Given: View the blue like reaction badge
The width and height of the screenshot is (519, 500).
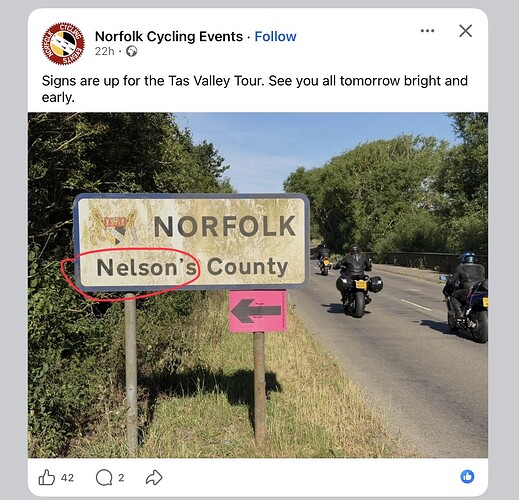Looking at the screenshot, I should coord(467,477).
